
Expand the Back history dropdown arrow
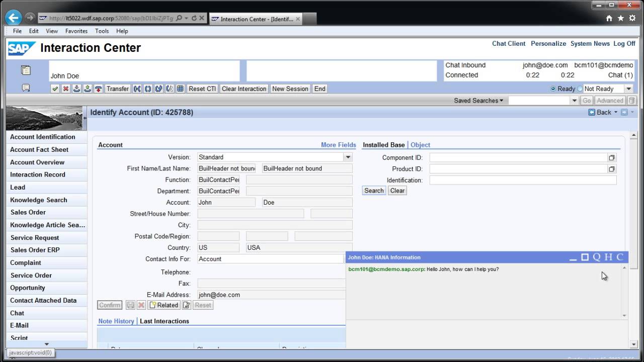pos(616,112)
